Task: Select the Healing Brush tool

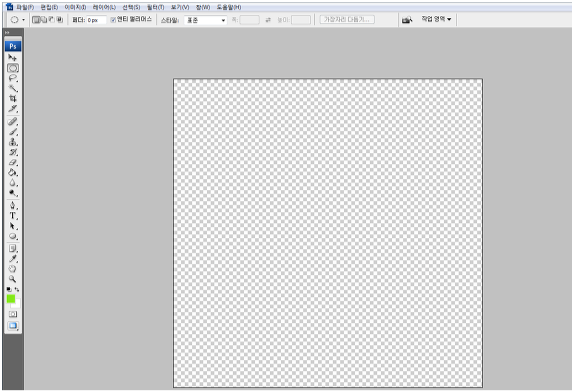Action: point(13,122)
